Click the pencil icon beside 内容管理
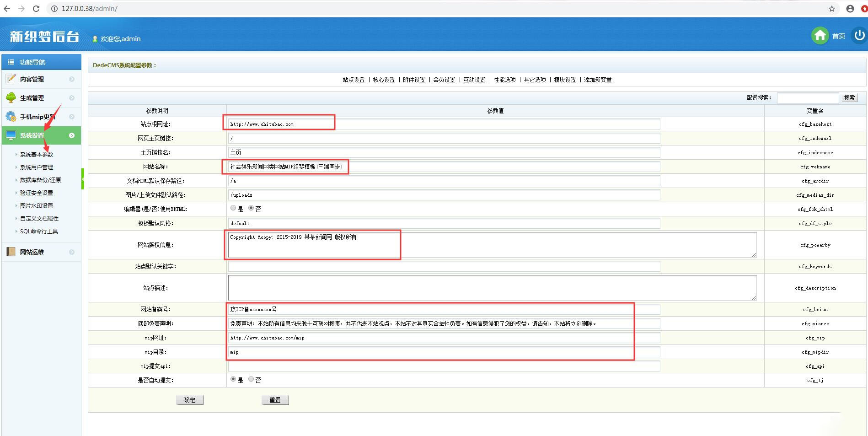Screen dimensions: 868x436 click(x=11, y=79)
